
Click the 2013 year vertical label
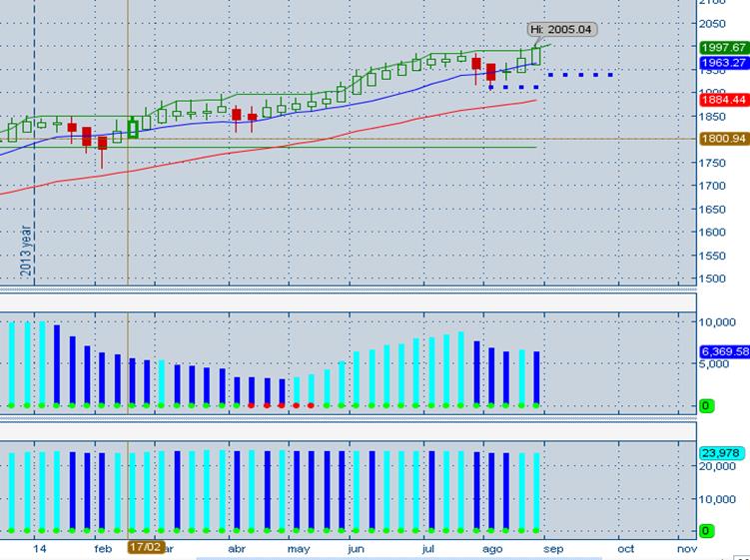[x=26, y=252]
